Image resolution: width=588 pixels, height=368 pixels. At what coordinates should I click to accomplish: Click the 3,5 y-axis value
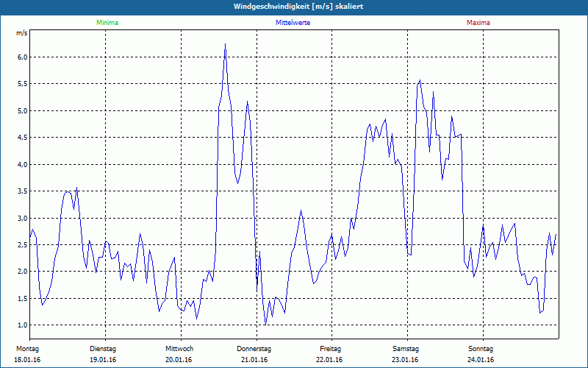tap(23, 191)
